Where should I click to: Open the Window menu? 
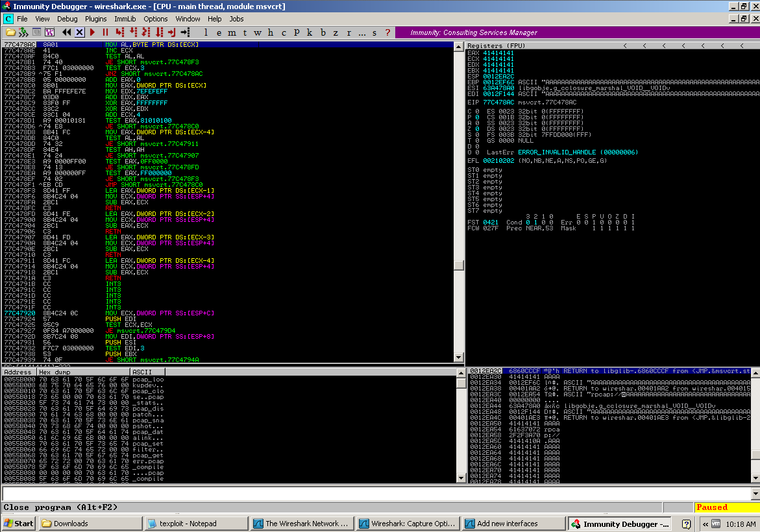coord(188,19)
